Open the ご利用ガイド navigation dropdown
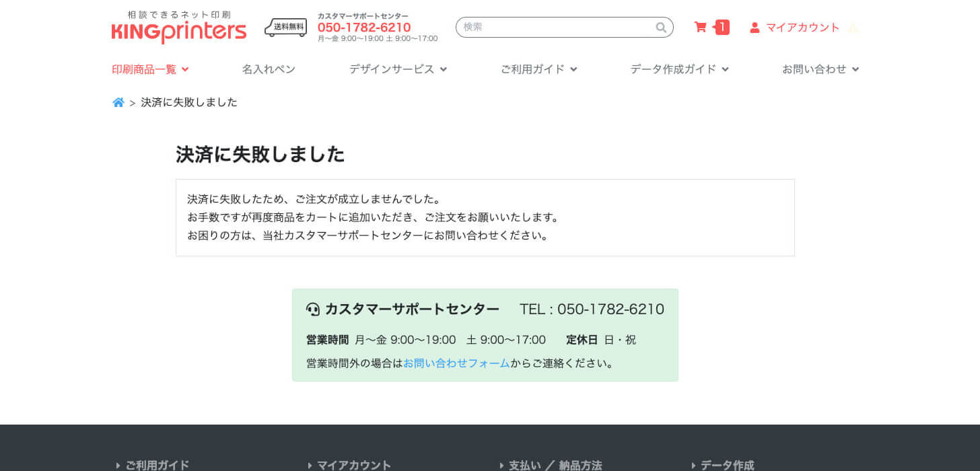This screenshot has height=471, width=980. [x=534, y=69]
